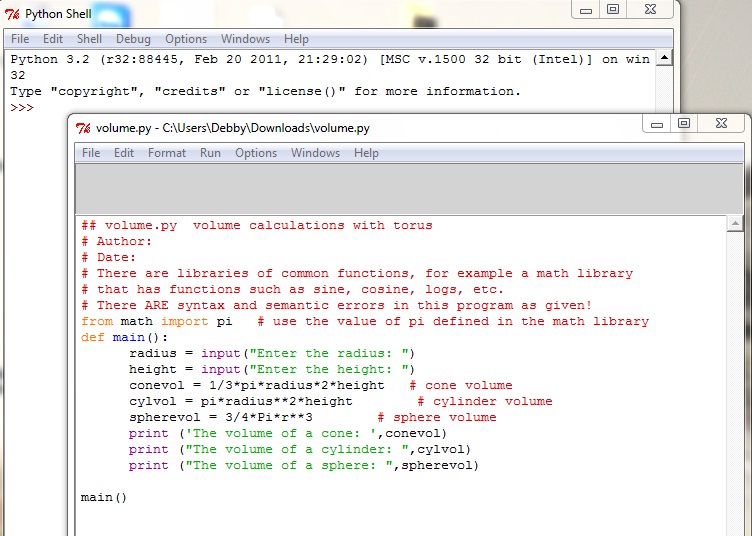Click the '## volume.py volume calculations' header comment

click(257, 225)
